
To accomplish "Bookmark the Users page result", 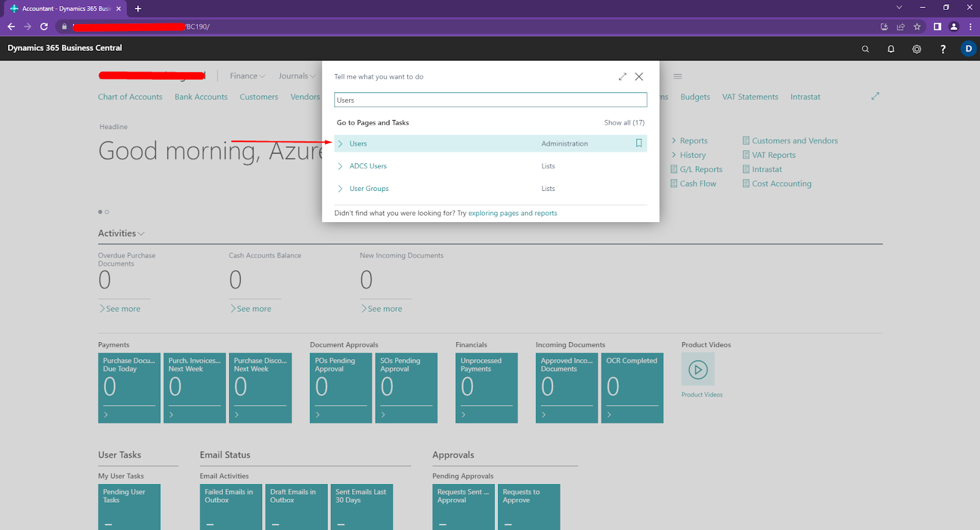I will click(x=639, y=143).
